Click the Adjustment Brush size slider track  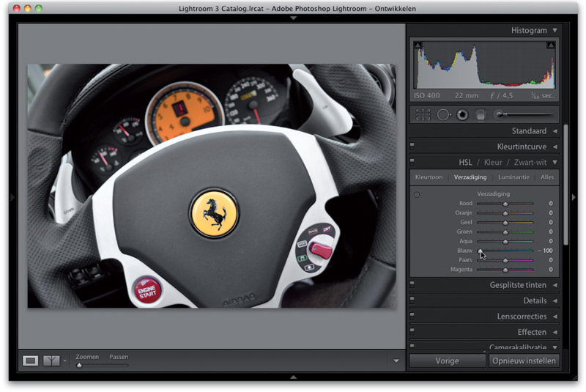(x=528, y=114)
